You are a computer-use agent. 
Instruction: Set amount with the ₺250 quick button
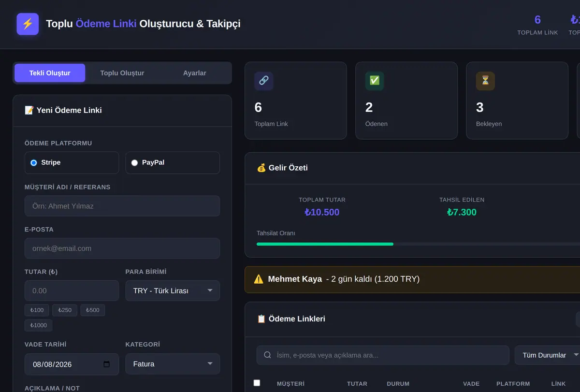pos(65,310)
